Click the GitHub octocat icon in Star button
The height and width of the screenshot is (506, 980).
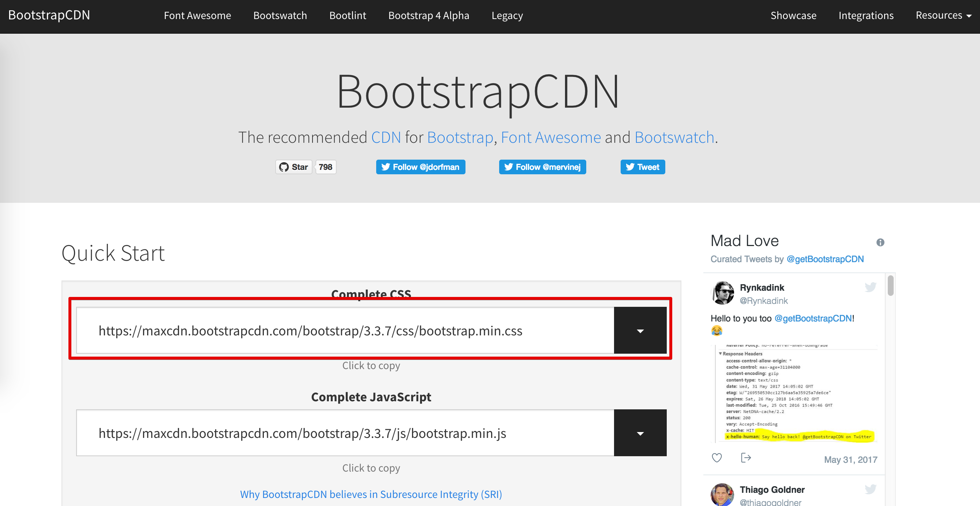tap(284, 167)
